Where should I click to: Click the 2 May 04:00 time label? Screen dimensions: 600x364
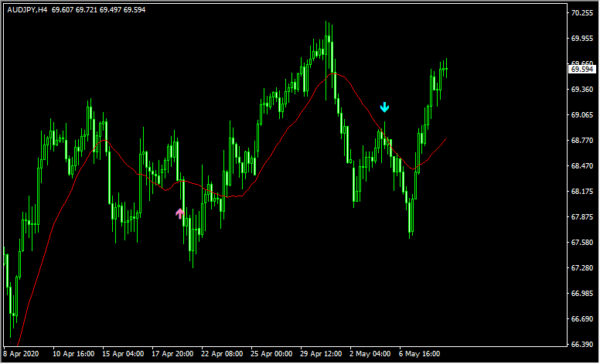(370, 354)
